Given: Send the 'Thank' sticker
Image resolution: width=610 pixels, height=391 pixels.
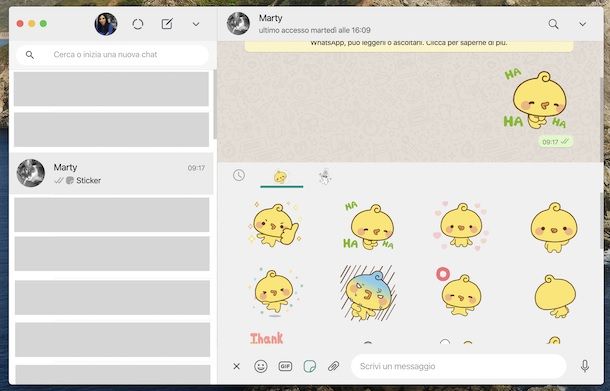Looking at the screenshot, I should 266,338.
